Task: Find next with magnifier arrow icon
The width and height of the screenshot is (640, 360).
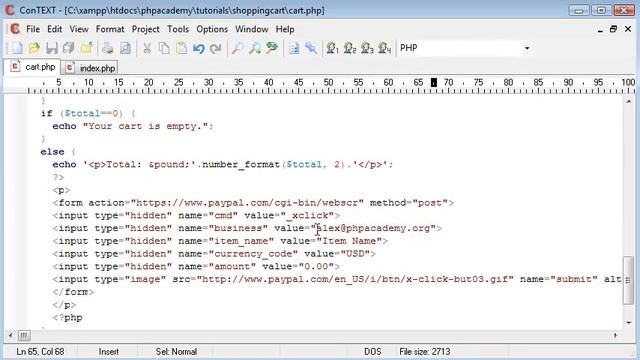Action: (255, 48)
